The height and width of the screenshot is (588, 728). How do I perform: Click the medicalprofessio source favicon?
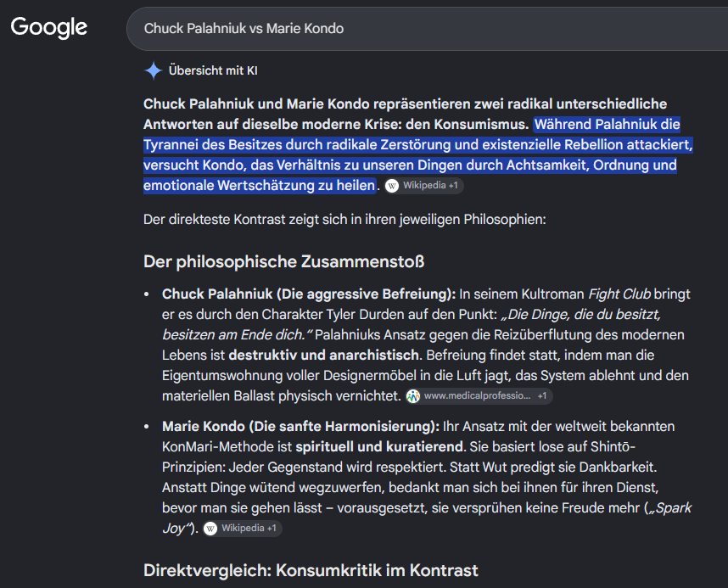pos(413,396)
